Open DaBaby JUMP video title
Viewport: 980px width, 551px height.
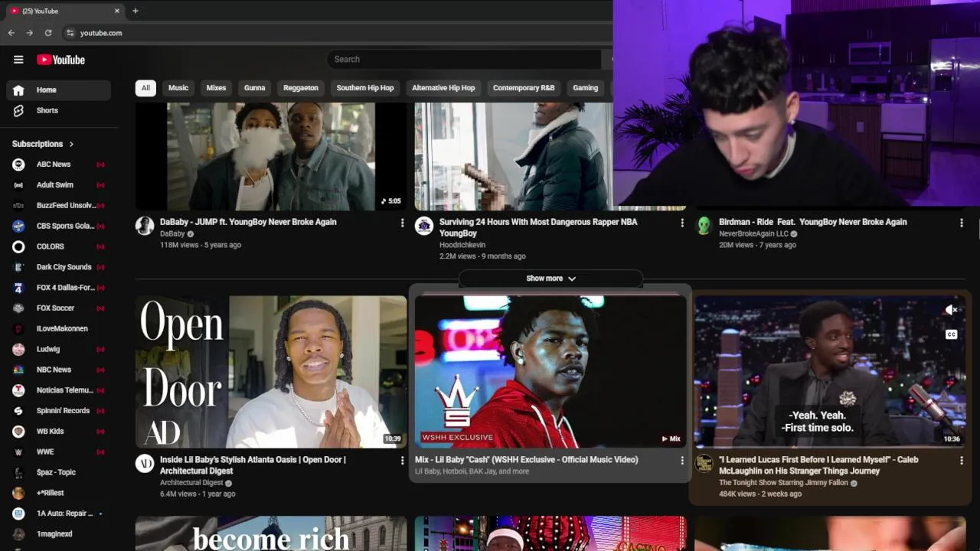click(x=248, y=222)
